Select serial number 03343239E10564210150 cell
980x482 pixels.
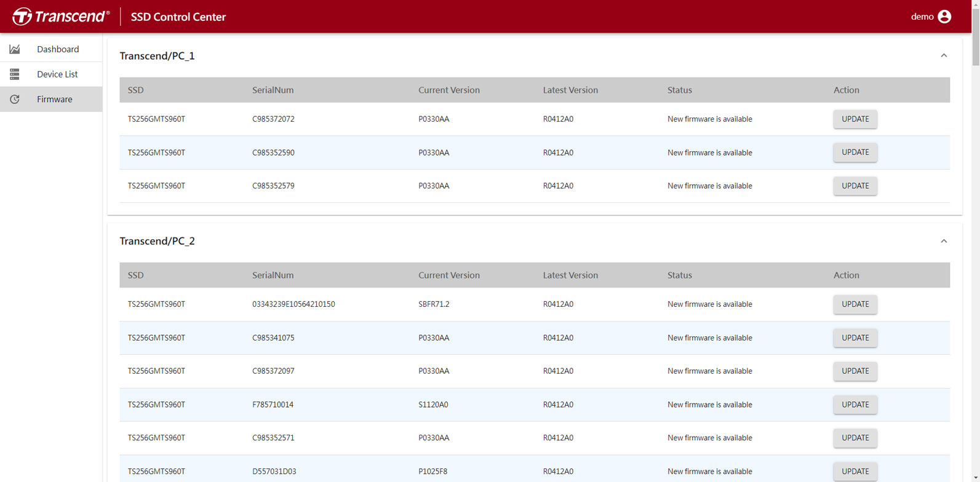point(293,304)
